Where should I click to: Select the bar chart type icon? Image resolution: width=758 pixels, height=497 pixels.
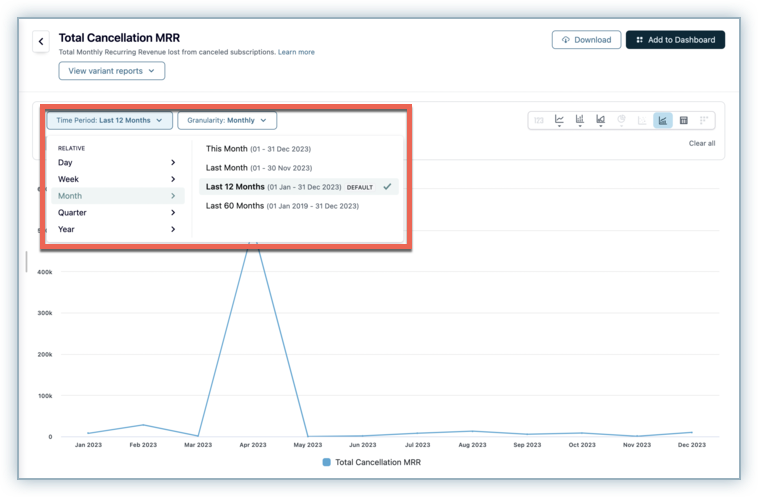(x=580, y=120)
